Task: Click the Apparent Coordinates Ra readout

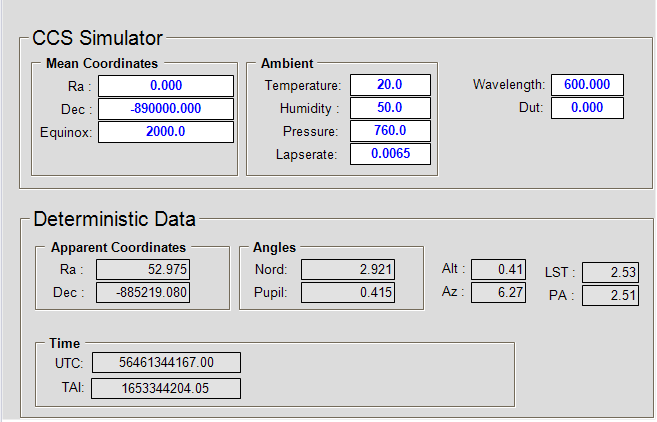Action: [143, 269]
